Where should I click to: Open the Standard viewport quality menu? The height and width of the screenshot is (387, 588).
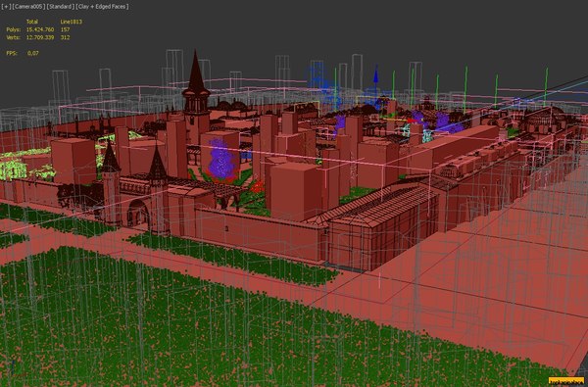pyautogui.click(x=61, y=7)
